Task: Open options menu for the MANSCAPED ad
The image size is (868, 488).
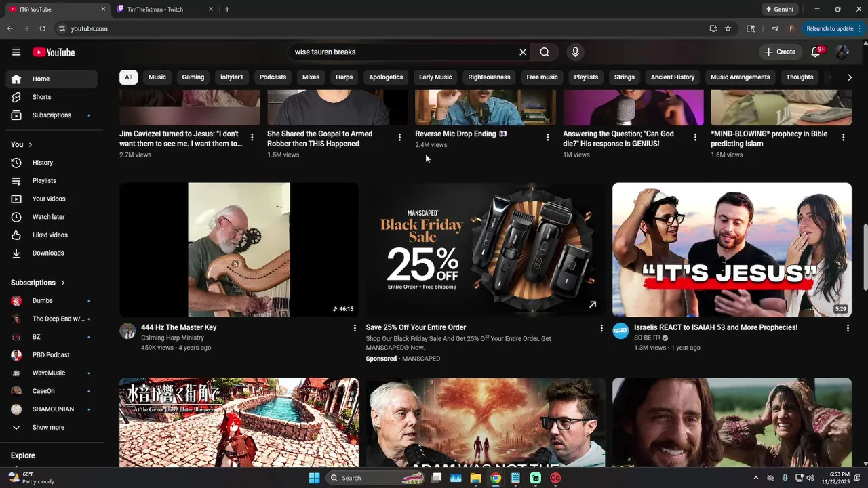Action: click(601, 328)
